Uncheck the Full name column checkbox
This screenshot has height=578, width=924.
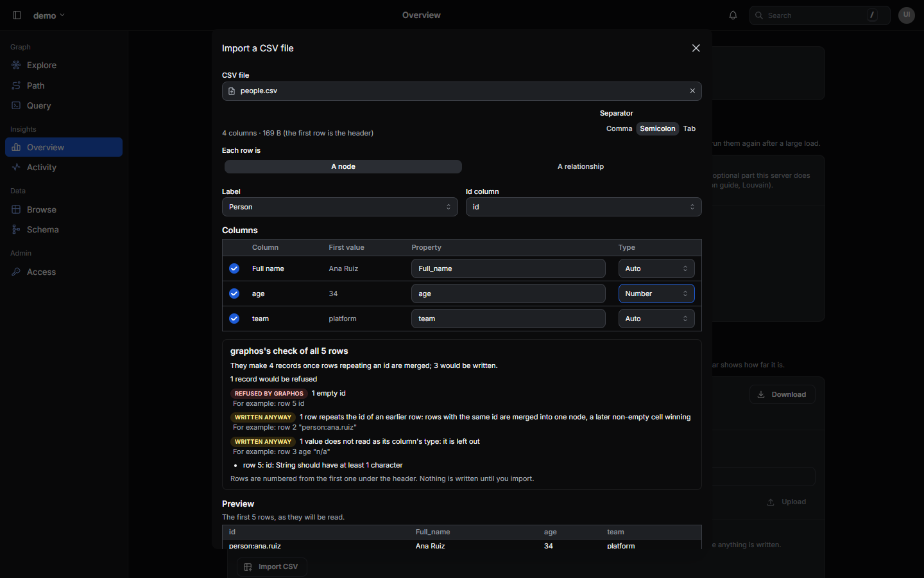(234, 268)
